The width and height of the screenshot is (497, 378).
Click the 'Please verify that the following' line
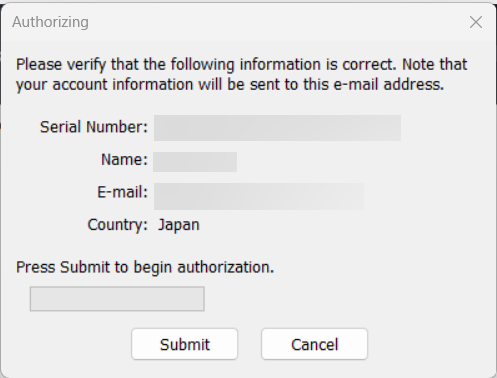pyautogui.click(x=242, y=64)
